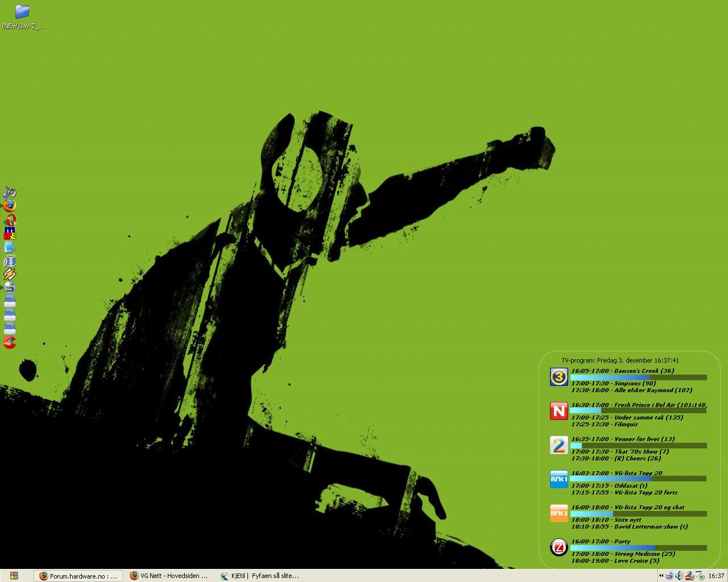
Task: Click the taskbar clock showing 16:37
Action: (716, 576)
